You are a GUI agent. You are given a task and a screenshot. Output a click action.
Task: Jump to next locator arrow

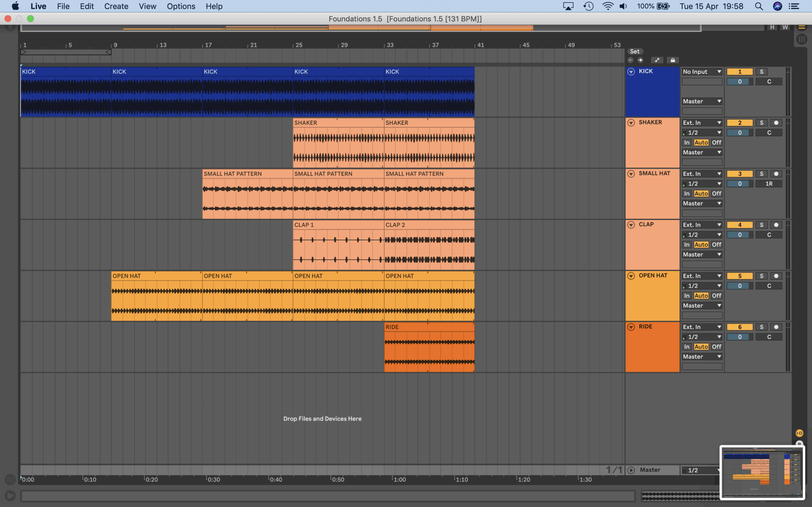(640, 60)
